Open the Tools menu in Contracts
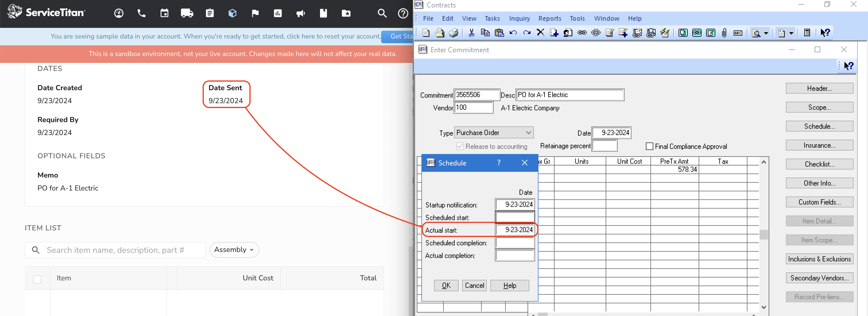Screen dimensions: 868x316 pyautogui.click(x=577, y=19)
